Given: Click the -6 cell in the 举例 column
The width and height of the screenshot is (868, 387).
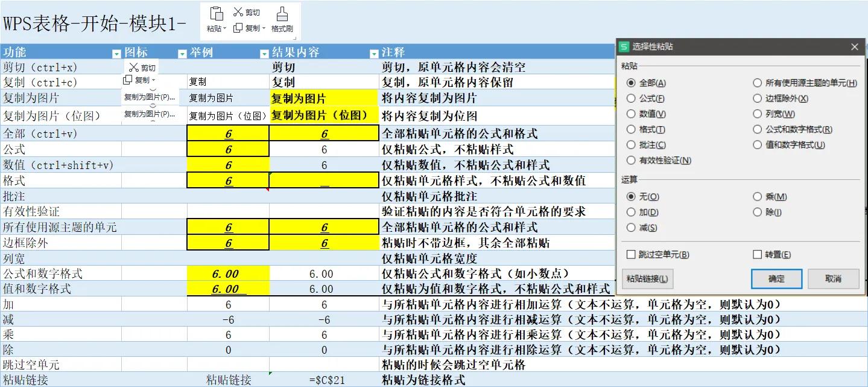Looking at the screenshot, I should tap(228, 320).
